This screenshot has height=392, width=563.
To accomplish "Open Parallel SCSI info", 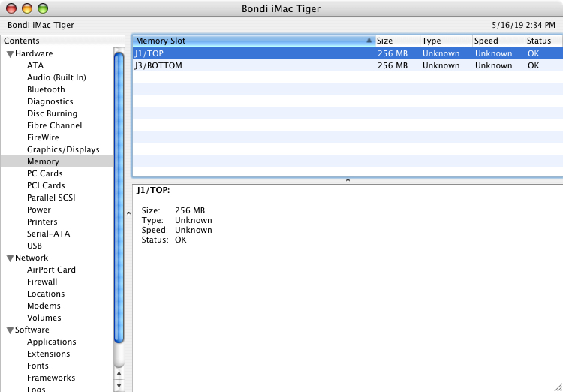I will 51,198.
